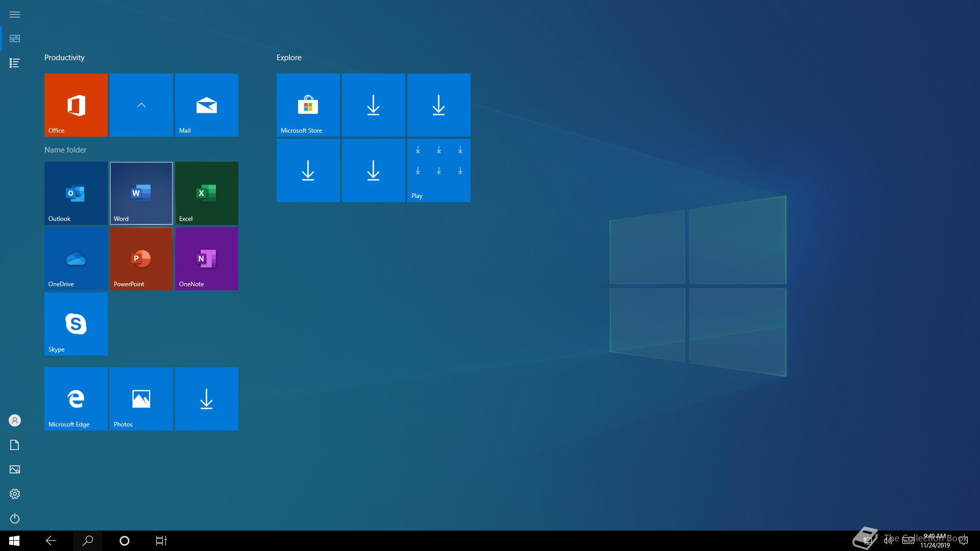The height and width of the screenshot is (551, 980).
Task: Open the OneNote tile
Action: point(207,259)
